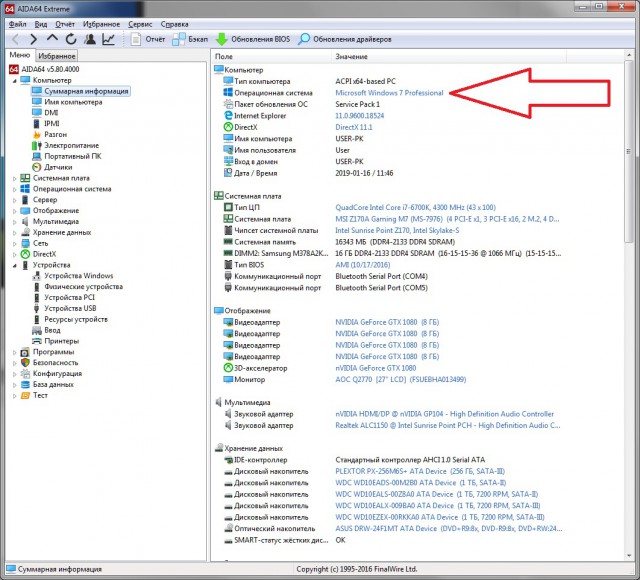Image resolution: width=640 pixels, height=580 pixels.
Task: Open user management toolbar icon
Action: [x=90, y=39]
